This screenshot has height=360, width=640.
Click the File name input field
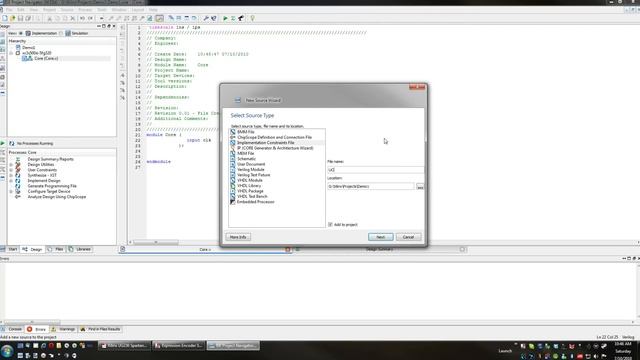tap(375, 170)
